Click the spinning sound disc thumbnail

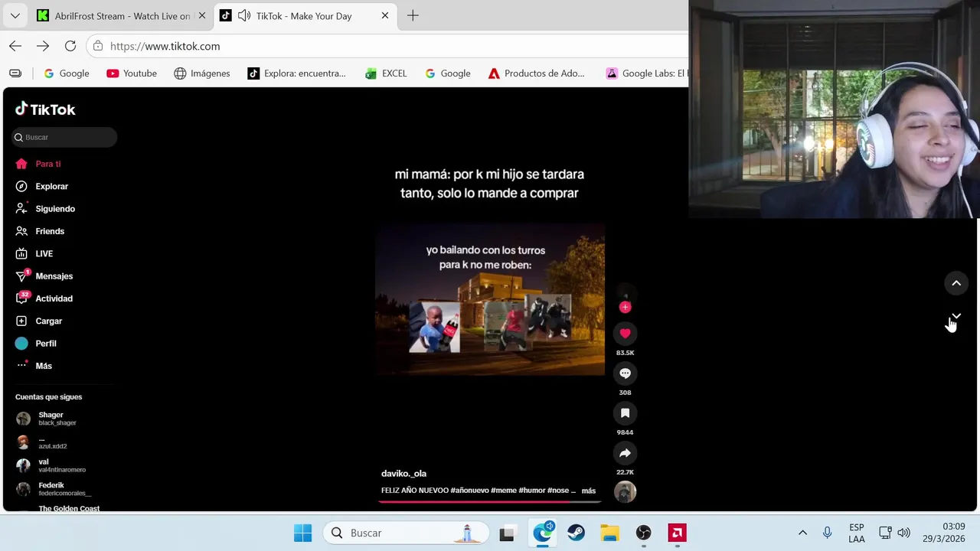coord(625,491)
